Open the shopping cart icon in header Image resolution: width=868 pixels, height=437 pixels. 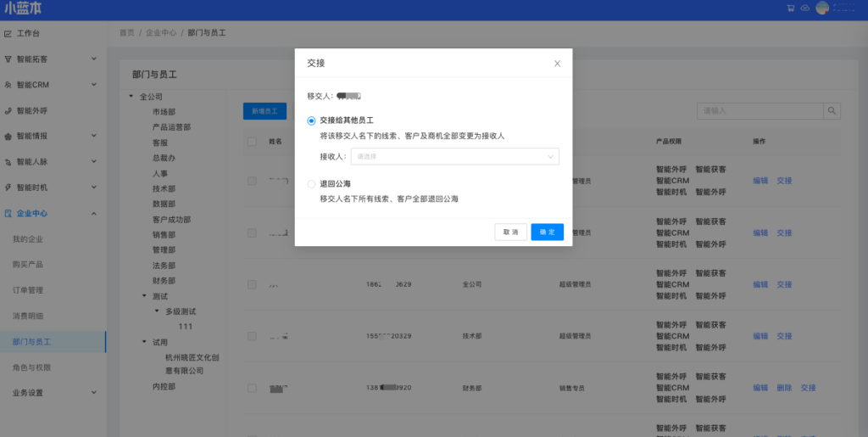click(x=791, y=8)
